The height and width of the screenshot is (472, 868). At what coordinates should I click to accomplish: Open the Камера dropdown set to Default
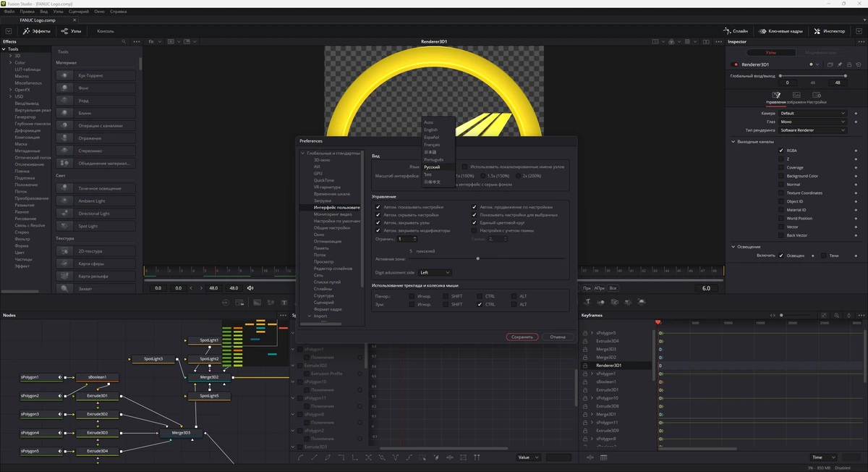click(812, 113)
